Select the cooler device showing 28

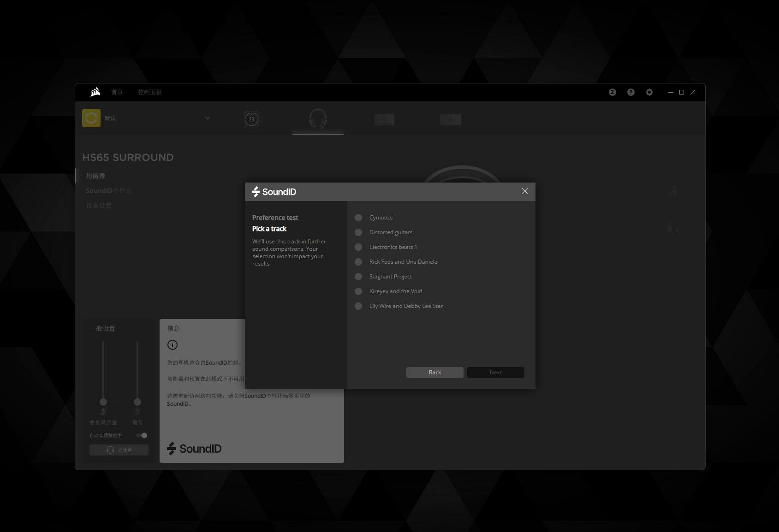click(x=251, y=119)
